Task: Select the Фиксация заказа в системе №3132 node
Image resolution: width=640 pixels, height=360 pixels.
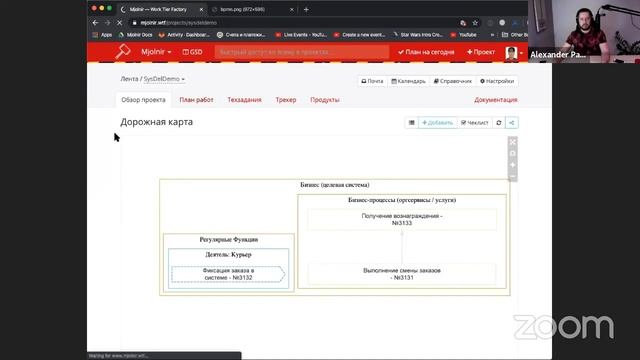Action: coord(228,274)
